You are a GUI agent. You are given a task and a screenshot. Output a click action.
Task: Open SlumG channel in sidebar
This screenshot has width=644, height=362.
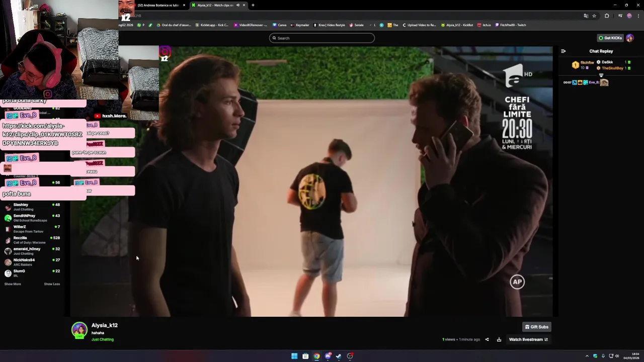[x=31, y=273]
